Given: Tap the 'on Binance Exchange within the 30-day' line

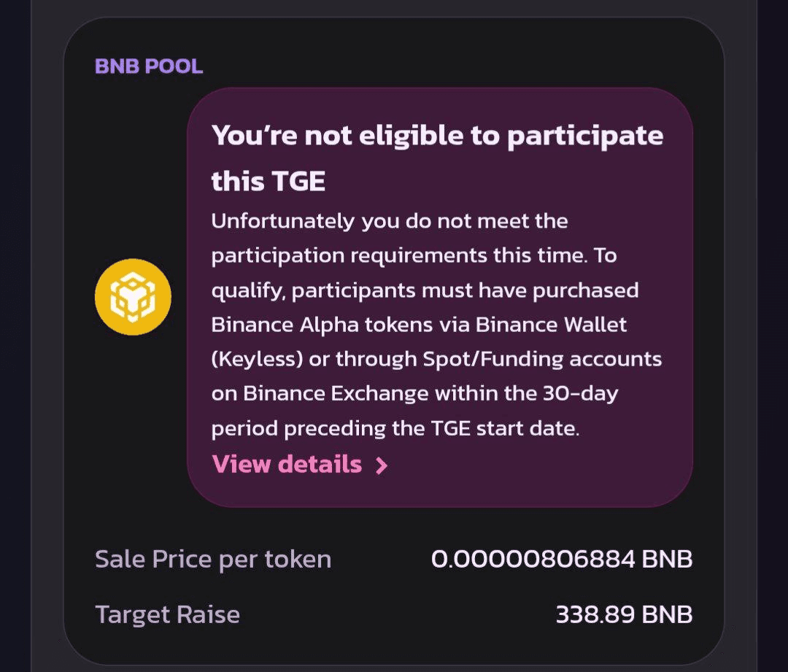Looking at the screenshot, I should 414,393.
